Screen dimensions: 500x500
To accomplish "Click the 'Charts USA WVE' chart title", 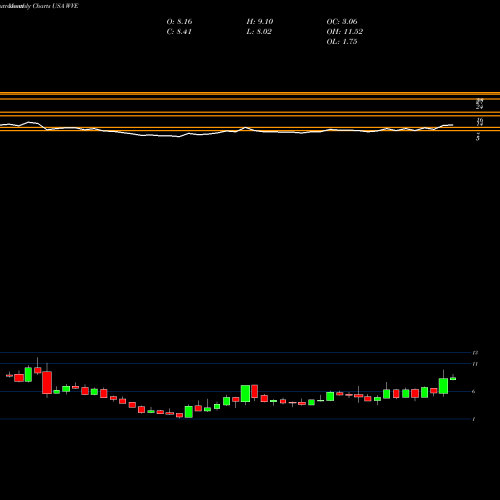I will 55,6.
